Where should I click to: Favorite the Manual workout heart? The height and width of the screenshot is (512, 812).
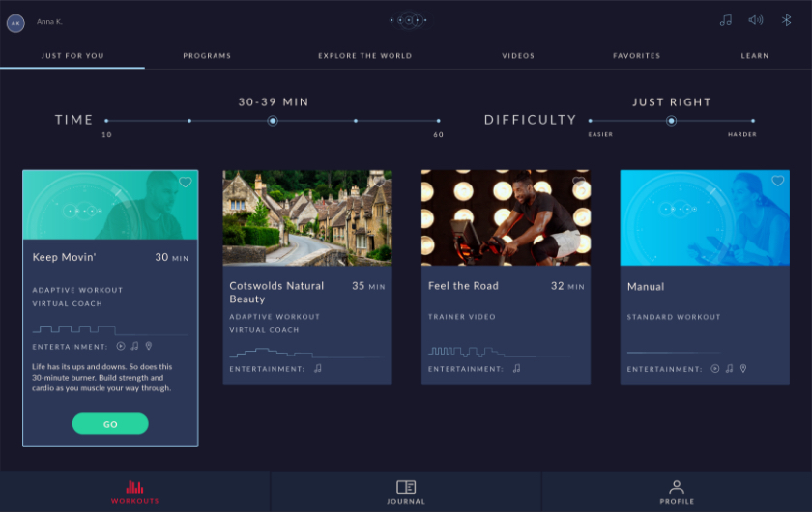pos(778,181)
